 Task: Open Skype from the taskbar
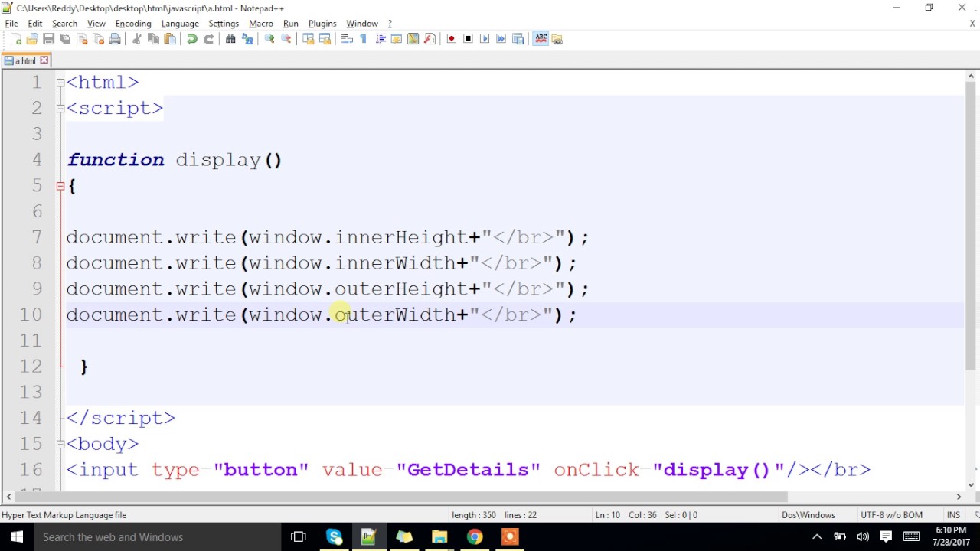pyautogui.click(x=334, y=537)
